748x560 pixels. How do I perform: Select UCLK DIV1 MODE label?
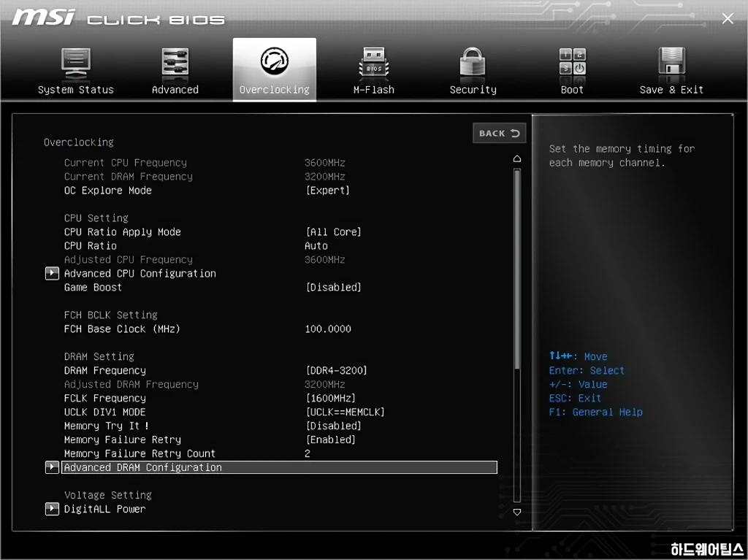[x=105, y=412]
